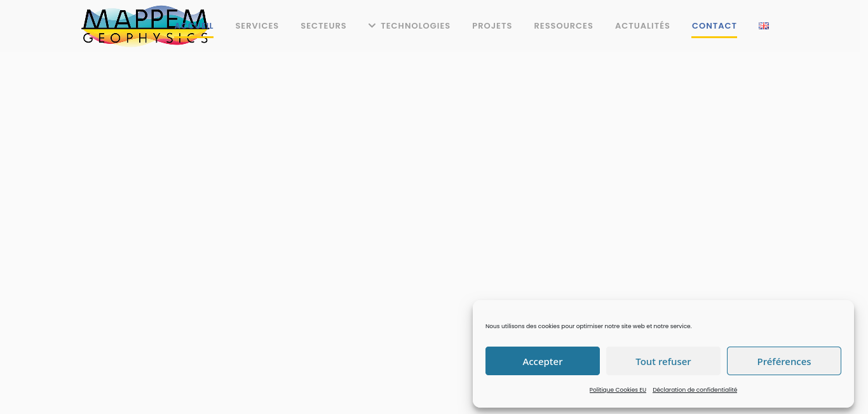Screen dimensions: 868x414
Task: Select the CONTACT tab
Action: tap(714, 26)
